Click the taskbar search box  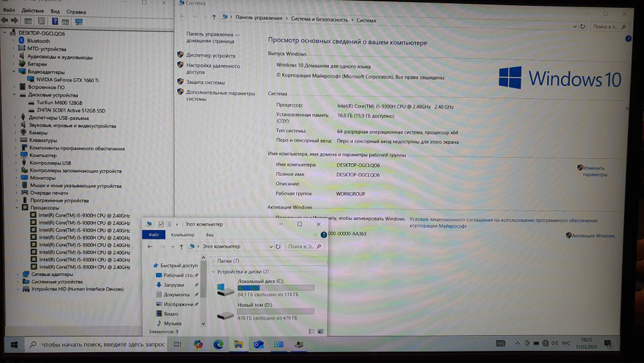tap(97, 344)
